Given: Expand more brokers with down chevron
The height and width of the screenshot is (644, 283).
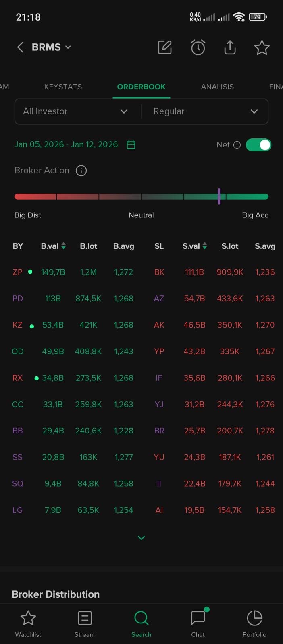Looking at the screenshot, I should [x=141, y=538].
